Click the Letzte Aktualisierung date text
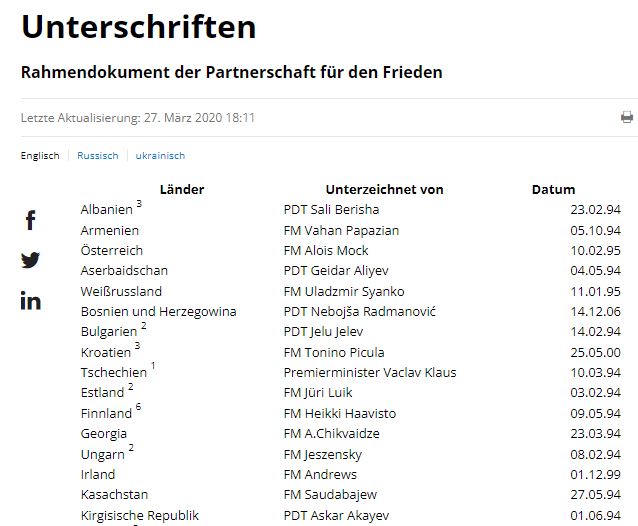This screenshot has height=526, width=638. 138,117
